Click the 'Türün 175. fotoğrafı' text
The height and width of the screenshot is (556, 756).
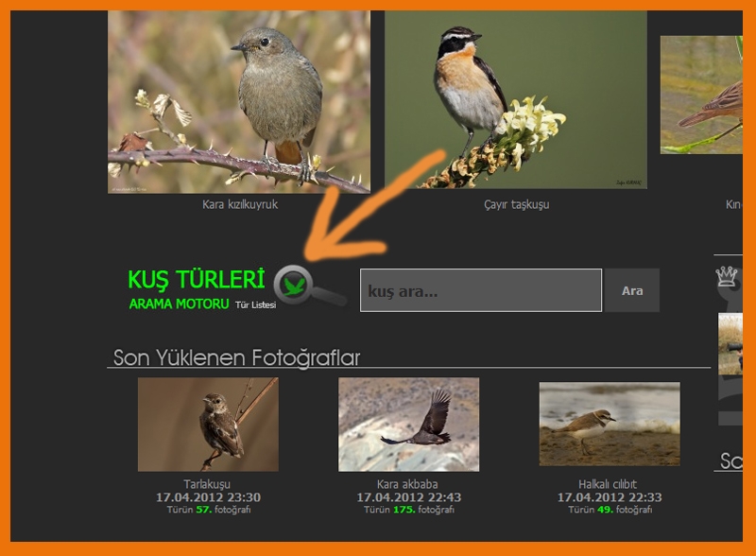[x=409, y=510]
